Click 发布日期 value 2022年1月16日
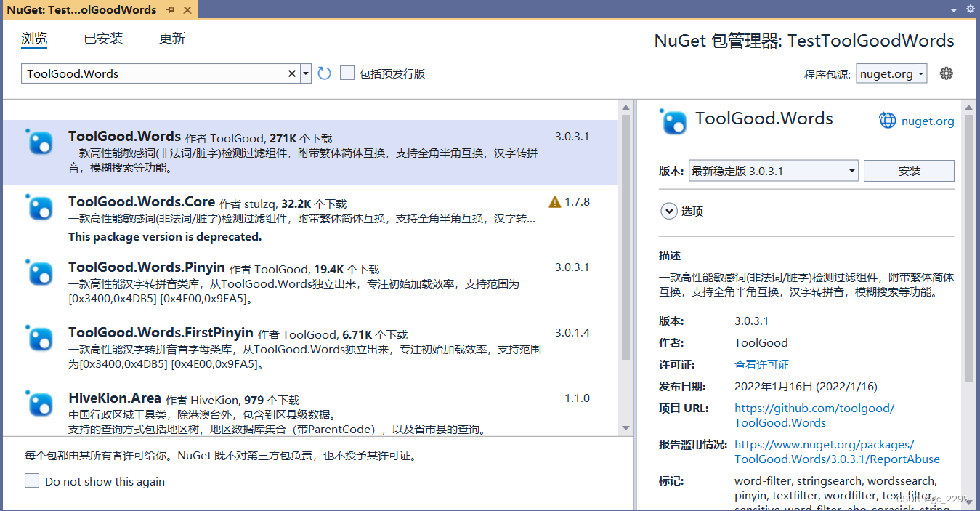This screenshot has height=511, width=980. [806, 386]
